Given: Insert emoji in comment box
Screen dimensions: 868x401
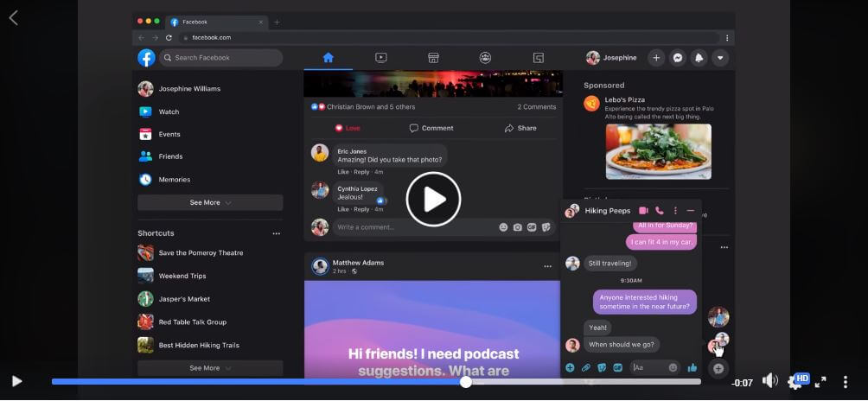Looking at the screenshot, I should pyautogui.click(x=503, y=227).
